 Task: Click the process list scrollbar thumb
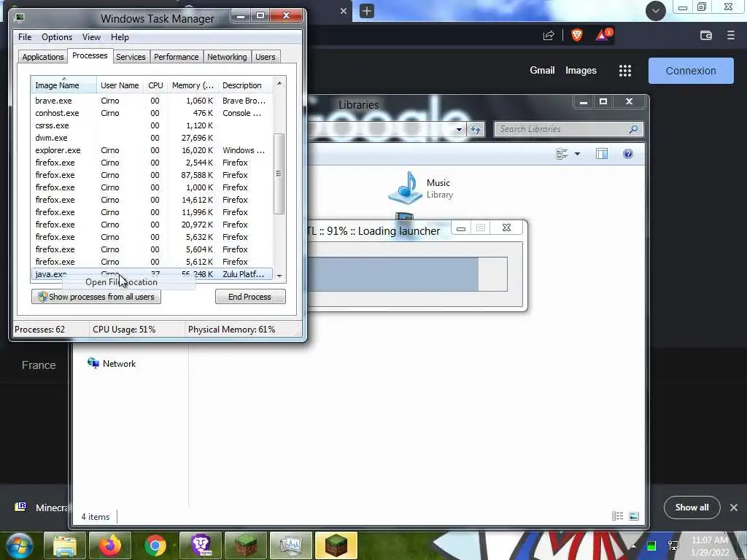279,174
